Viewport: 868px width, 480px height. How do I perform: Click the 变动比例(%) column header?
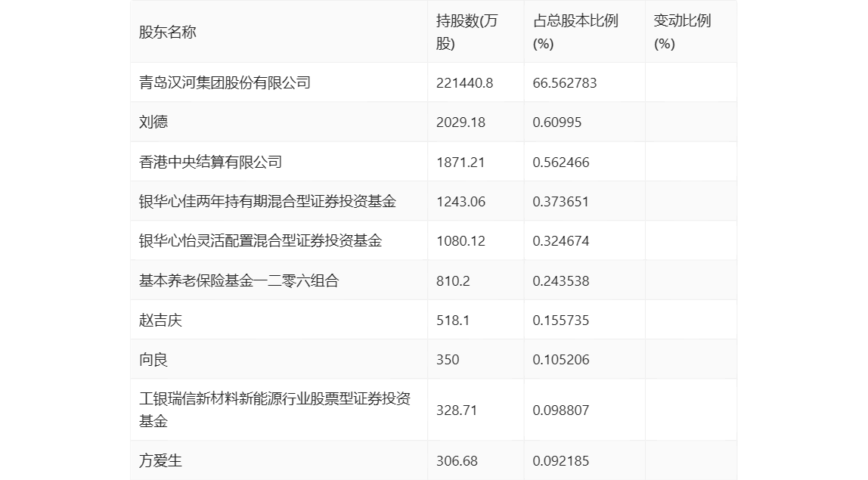(x=682, y=32)
